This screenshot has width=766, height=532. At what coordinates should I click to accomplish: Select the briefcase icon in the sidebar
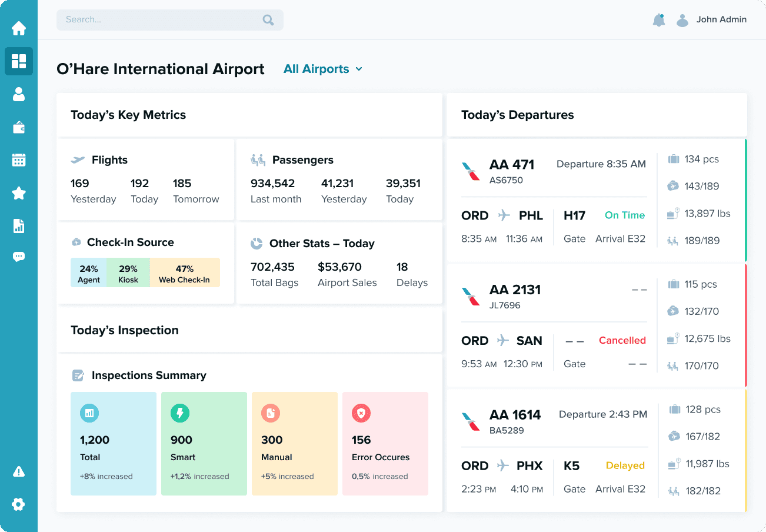pyautogui.click(x=19, y=127)
